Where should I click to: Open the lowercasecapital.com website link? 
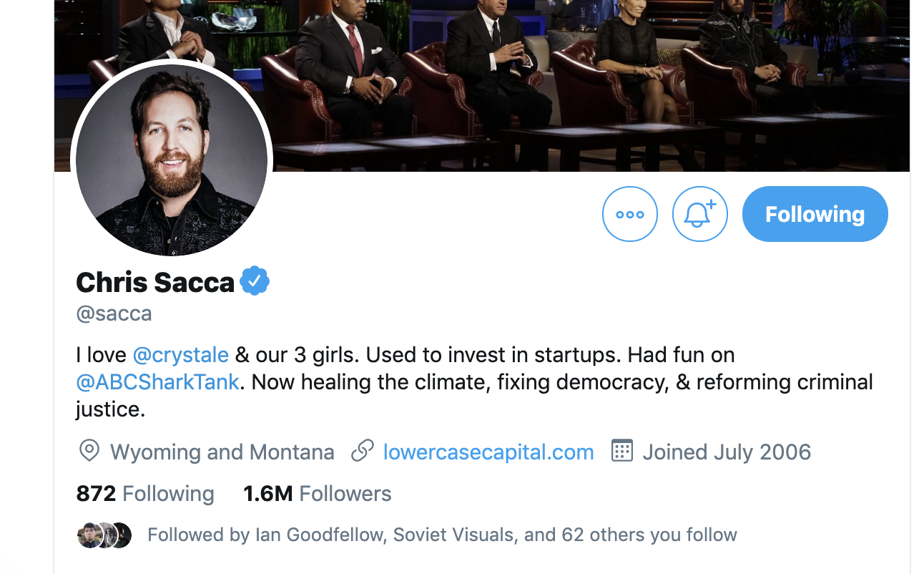488,452
